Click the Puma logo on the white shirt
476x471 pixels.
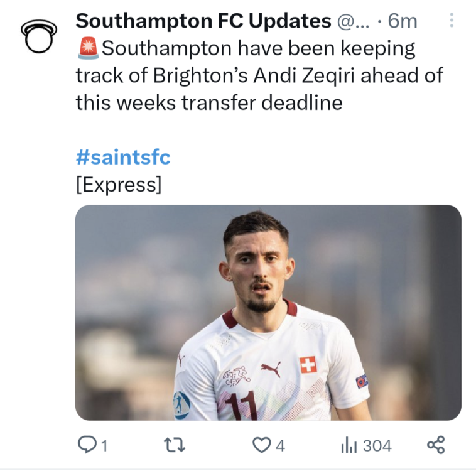click(x=271, y=369)
